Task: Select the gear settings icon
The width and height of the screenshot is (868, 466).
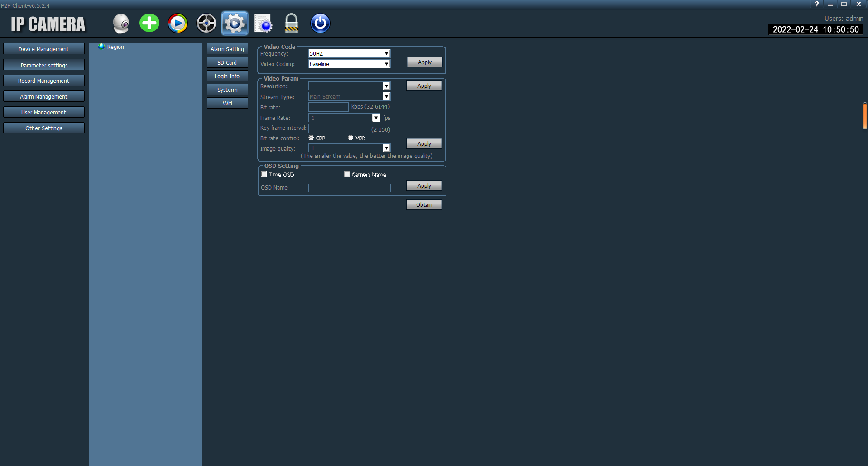Action: pos(235,24)
